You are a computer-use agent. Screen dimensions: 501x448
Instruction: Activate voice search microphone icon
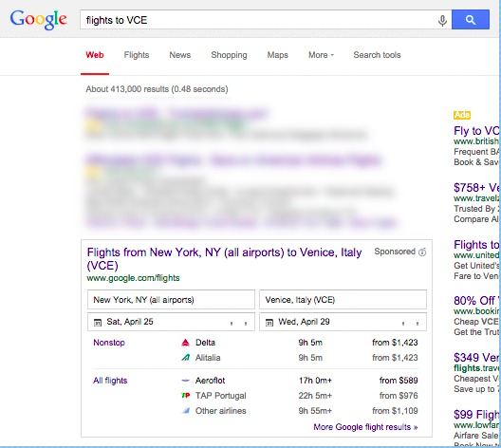[x=442, y=21]
